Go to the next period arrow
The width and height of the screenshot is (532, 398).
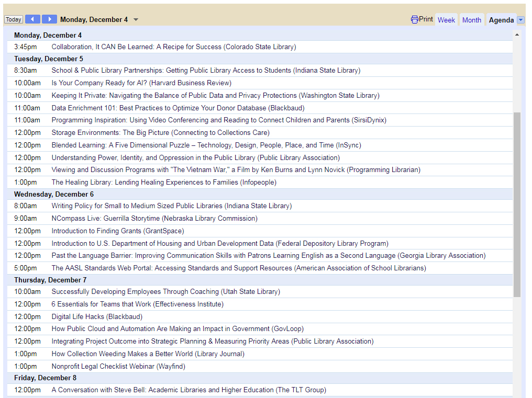point(50,19)
